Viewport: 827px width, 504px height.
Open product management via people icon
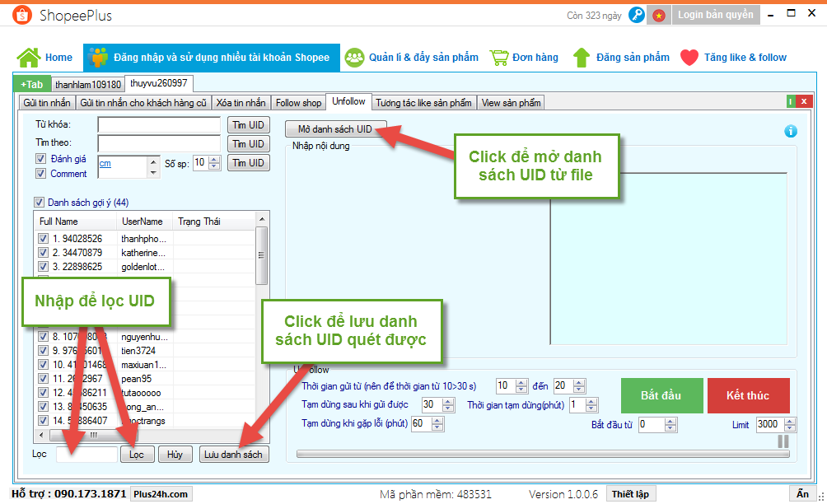point(355,57)
